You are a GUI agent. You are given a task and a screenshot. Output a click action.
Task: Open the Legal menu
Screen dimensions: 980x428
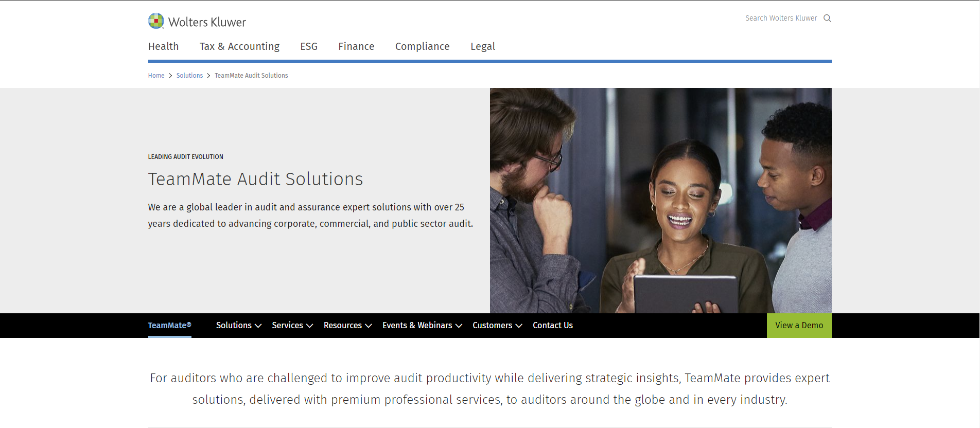(483, 46)
